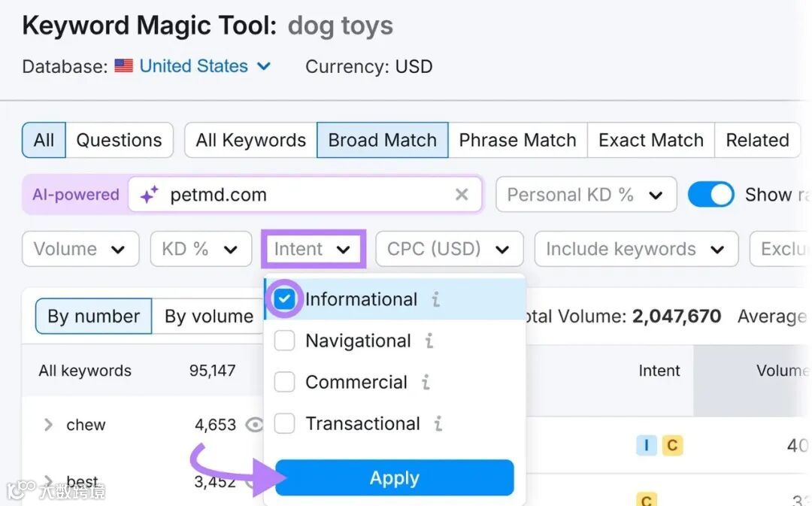Open the Volume filter dropdown
Viewport: 812px width, 506px height.
(x=80, y=249)
